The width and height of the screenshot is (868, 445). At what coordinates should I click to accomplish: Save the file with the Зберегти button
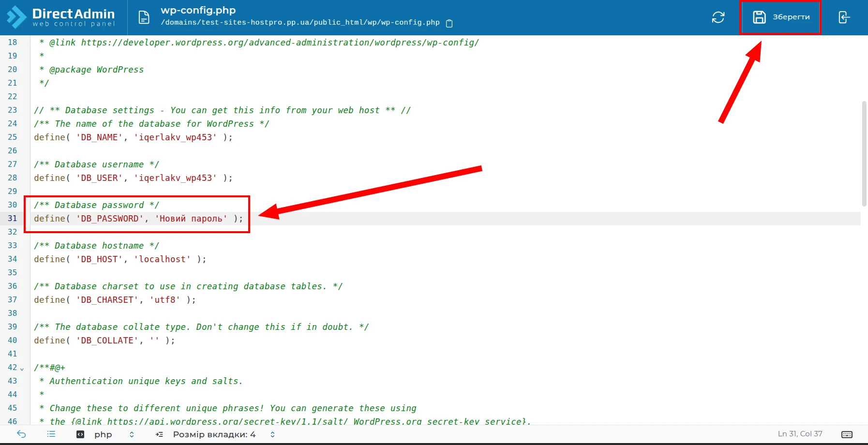pyautogui.click(x=780, y=17)
